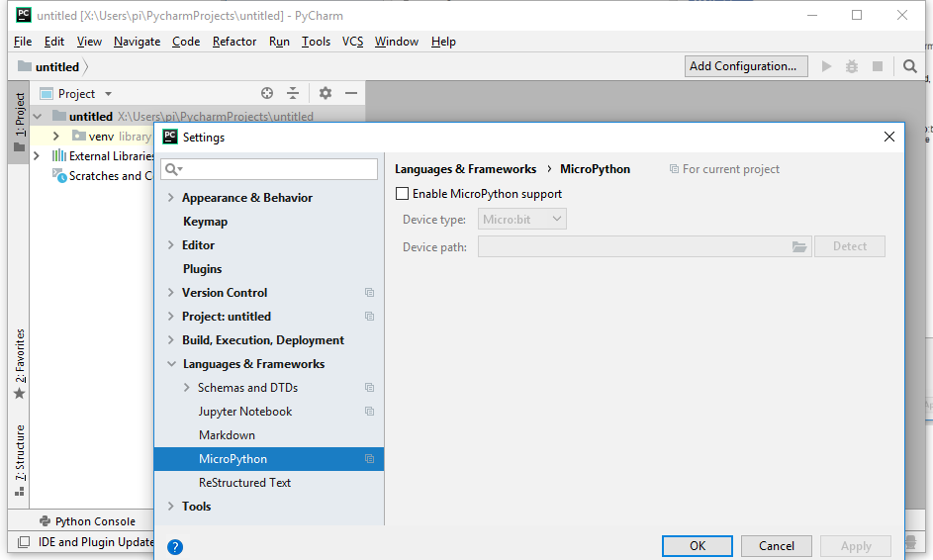Click the collapse all icon in Project panel
This screenshot has width=933, height=560.
(x=293, y=93)
